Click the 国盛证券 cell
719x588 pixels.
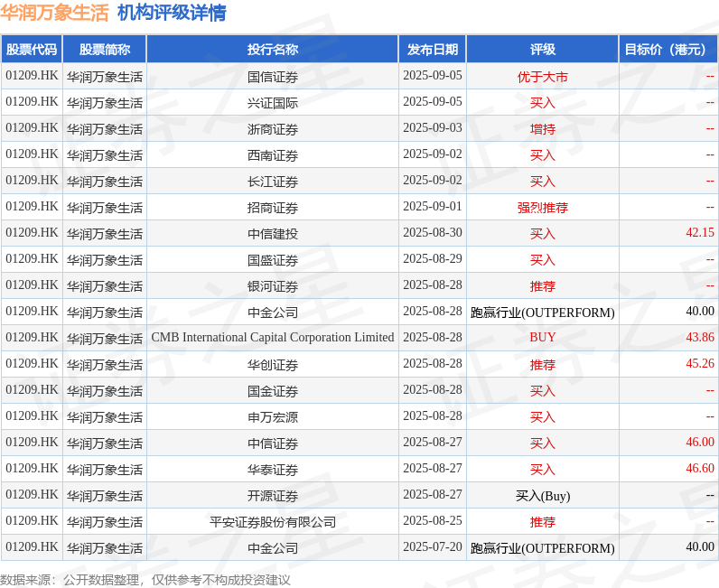(273, 259)
